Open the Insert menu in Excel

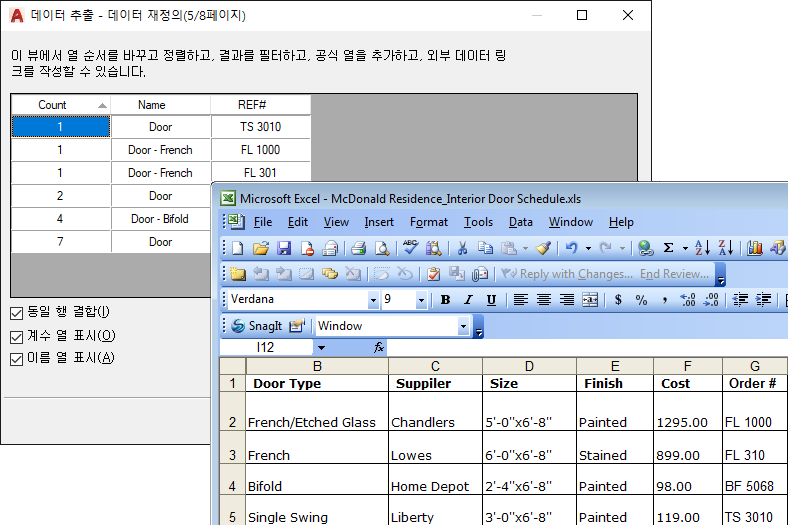coord(379,222)
